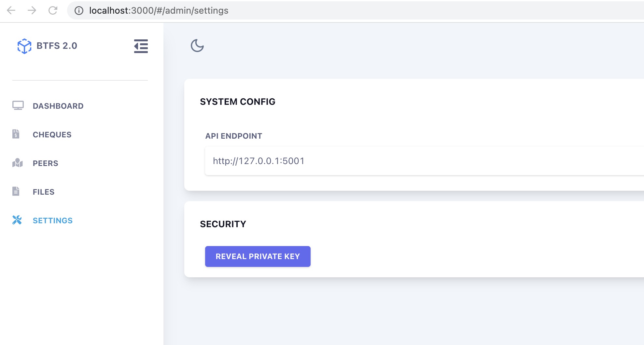Open the Dashboard page

coord(58,106)
